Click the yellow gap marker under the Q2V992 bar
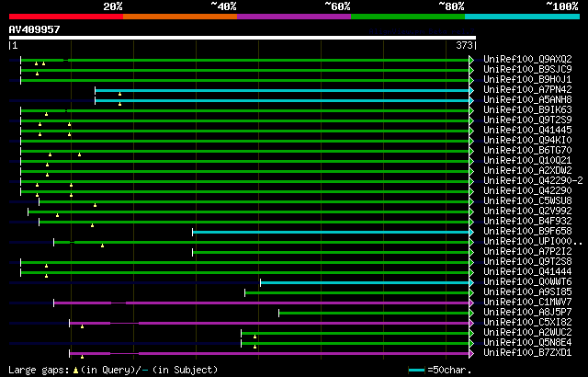 [57, 215]
